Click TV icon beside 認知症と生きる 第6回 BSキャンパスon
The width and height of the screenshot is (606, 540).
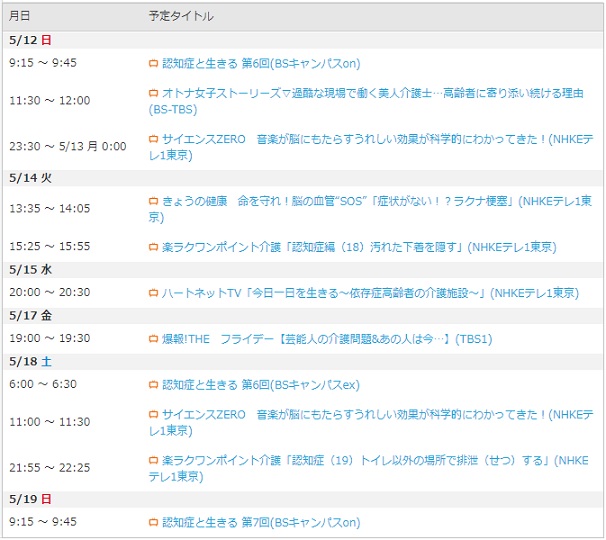(153, 63)
